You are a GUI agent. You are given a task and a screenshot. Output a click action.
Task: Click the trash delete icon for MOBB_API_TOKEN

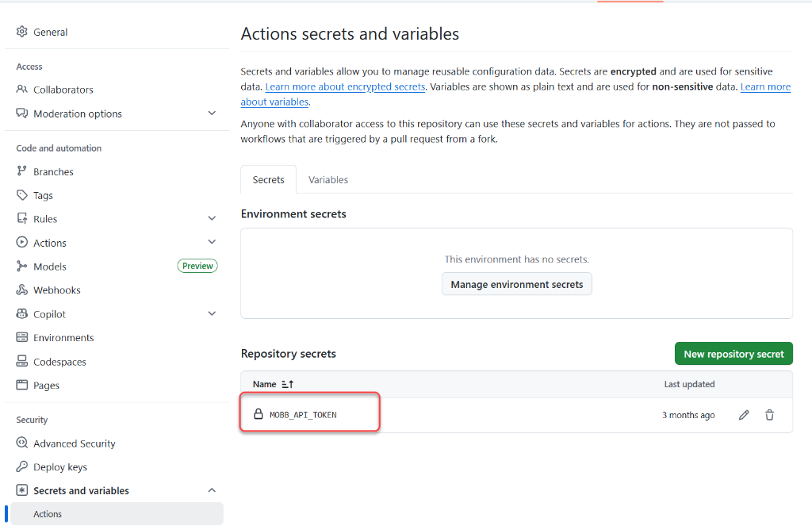(769, 415)
